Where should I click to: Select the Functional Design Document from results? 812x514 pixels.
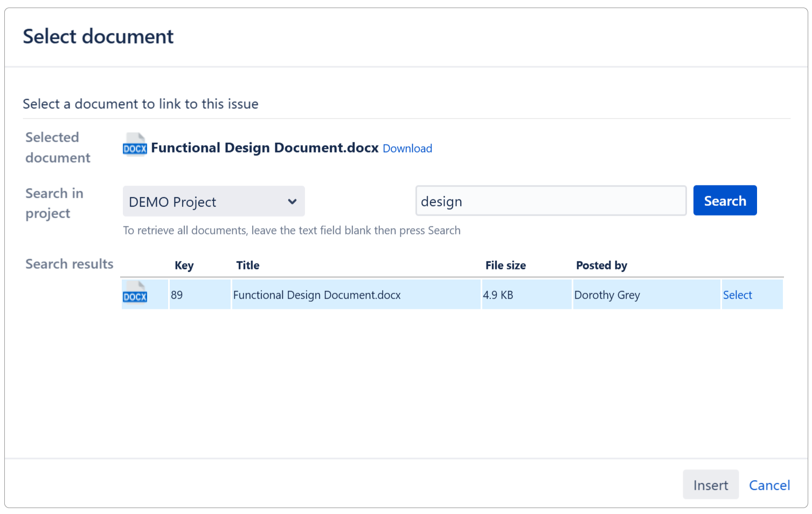738,295
